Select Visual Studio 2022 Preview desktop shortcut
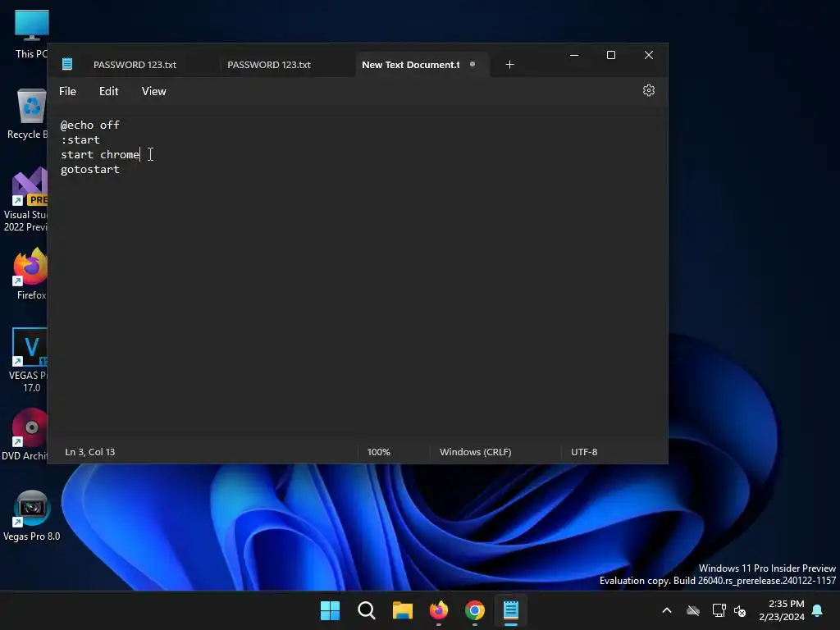 pos(27,199)
